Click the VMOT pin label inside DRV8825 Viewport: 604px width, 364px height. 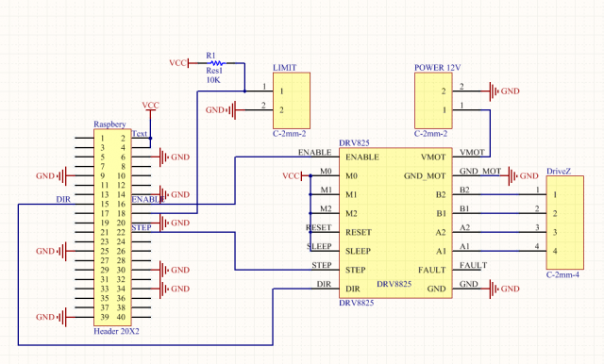[x=433, y=157]
